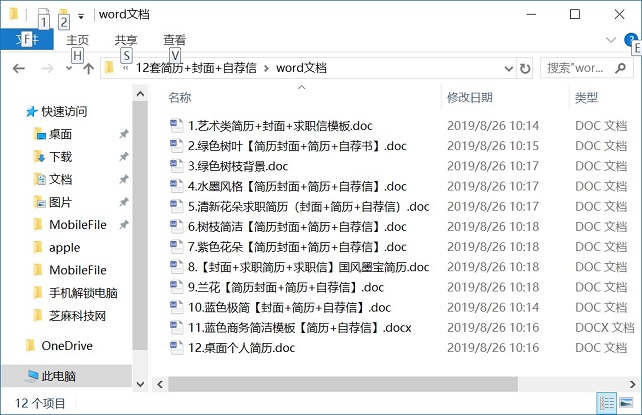
Task: Expand the hidden path chevron in address bar
Action: coord(126,68)
